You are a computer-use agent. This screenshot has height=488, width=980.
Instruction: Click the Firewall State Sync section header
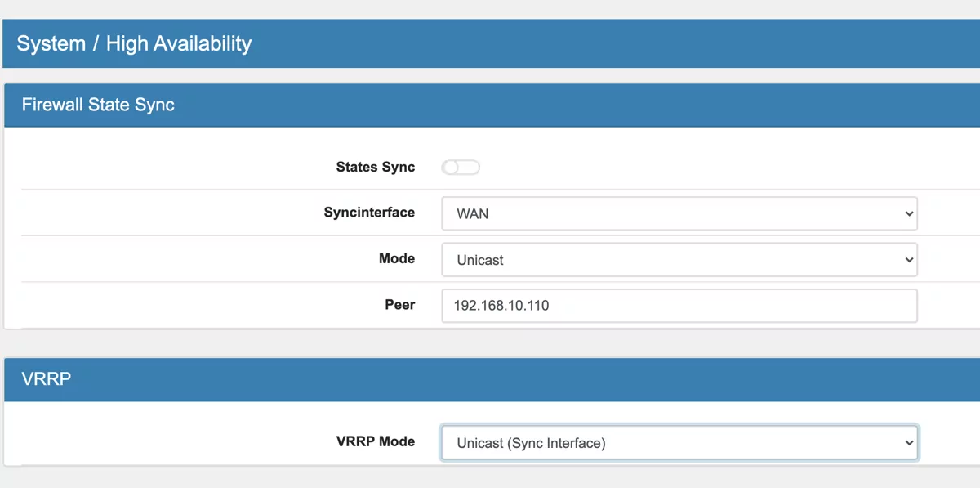pyautogui.click(x=96, y=105)
